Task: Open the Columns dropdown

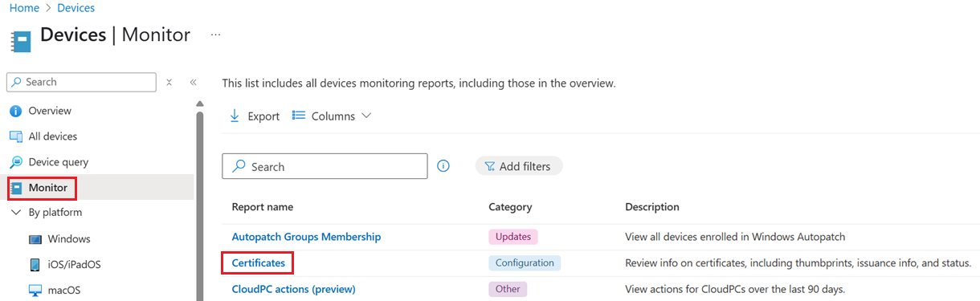Action: click(x=332, y=116)
